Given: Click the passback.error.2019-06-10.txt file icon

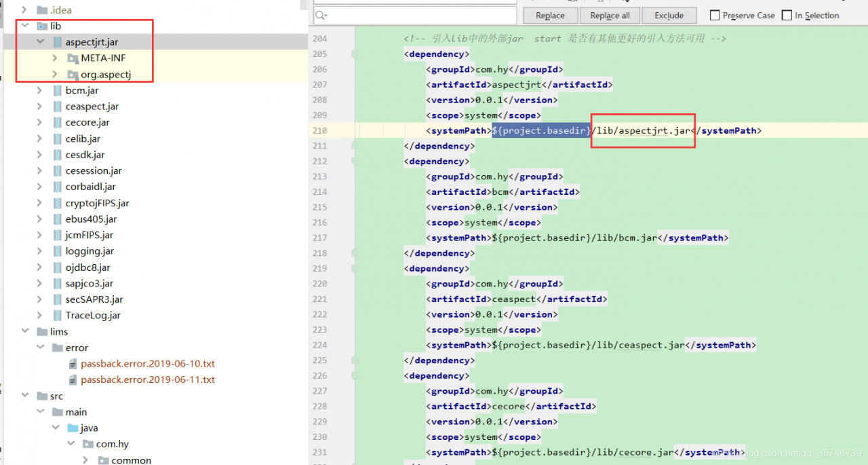Looking at the screenshot, I should point(73,364).
